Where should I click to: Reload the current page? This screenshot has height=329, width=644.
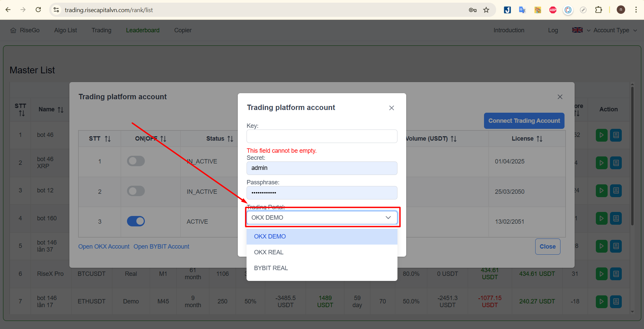[x=38, y=10]
